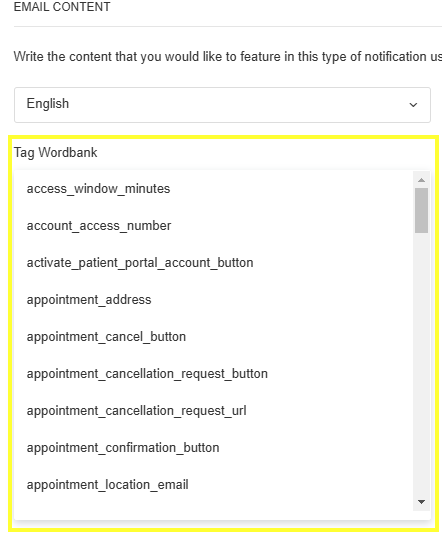Screen dimensions: 442x538
Task: Click the scrollbar down arrow in Tag Wordbank
Action: click(421, 502)
